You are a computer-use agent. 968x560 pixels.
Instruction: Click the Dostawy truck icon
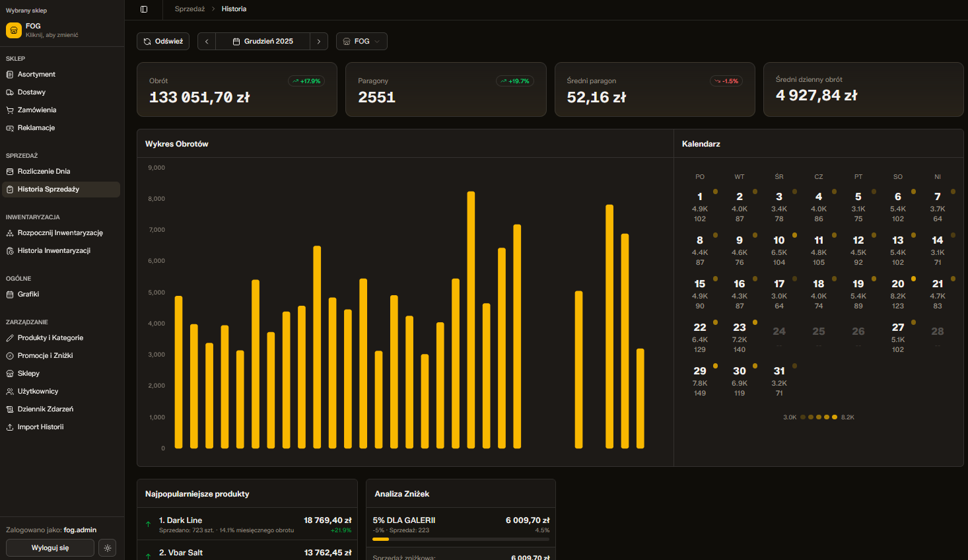[x=10, y=92]
